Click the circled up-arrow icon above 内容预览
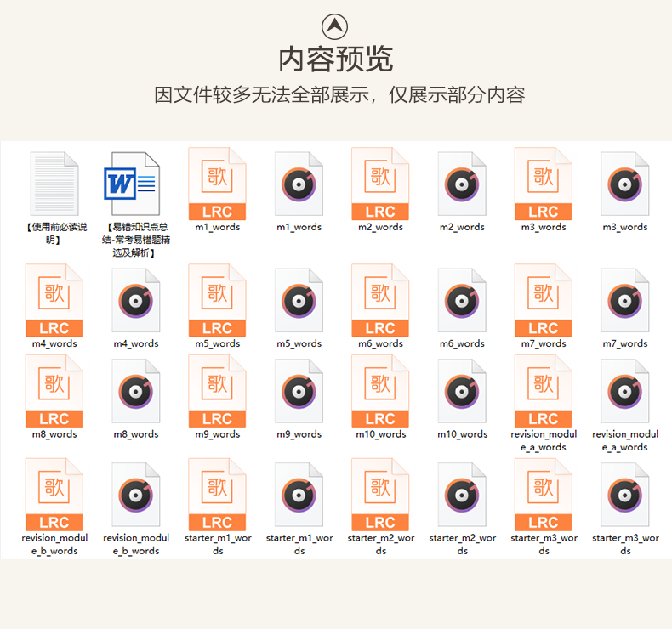 [334, 26]
